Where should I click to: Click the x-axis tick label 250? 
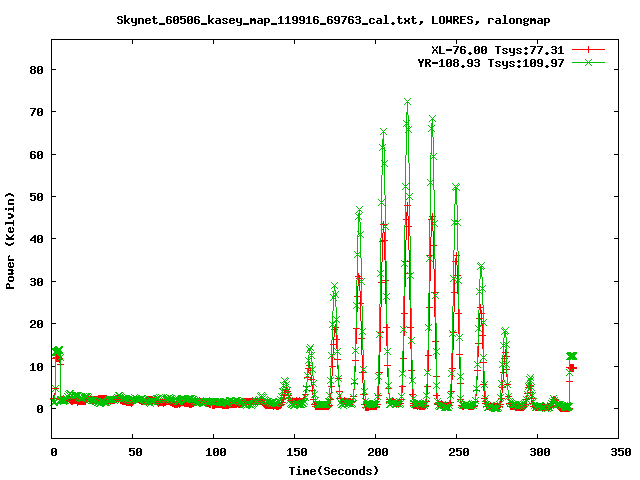pyautogui.click(x=458, y=452)
